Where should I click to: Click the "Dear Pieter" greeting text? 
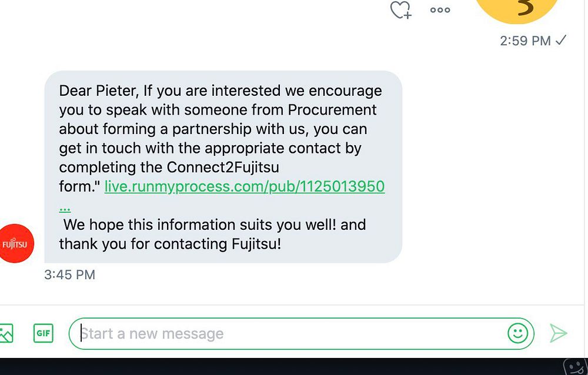(98, 91)
